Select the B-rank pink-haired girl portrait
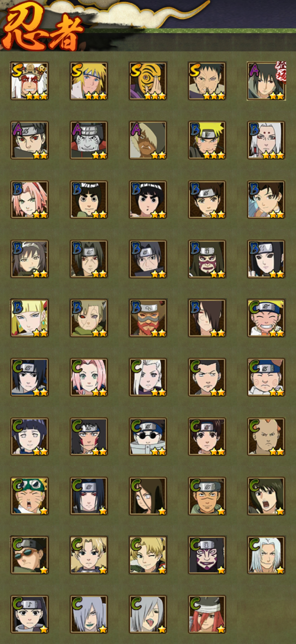 point(29,200)
